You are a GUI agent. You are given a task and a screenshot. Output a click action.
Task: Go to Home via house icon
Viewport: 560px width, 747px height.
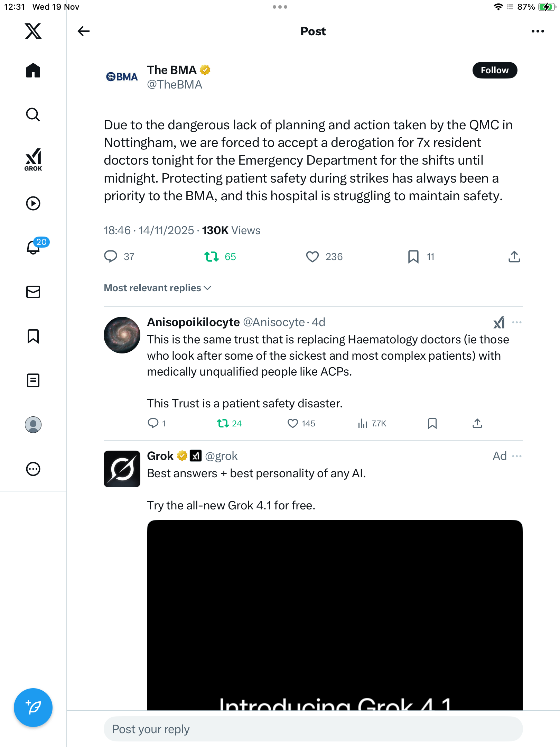33,71
